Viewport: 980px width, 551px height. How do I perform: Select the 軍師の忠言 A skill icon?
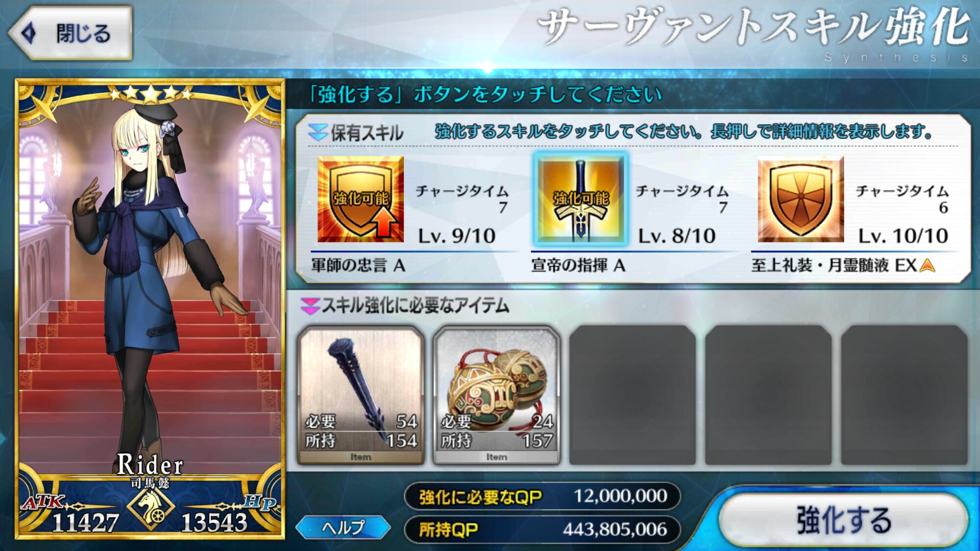[x=361, y=199]
